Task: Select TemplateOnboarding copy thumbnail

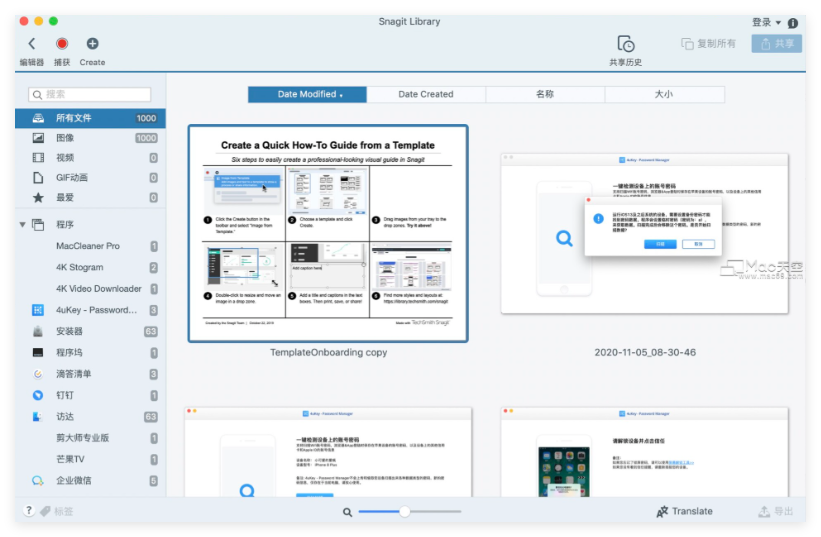Action: [328, 233]
